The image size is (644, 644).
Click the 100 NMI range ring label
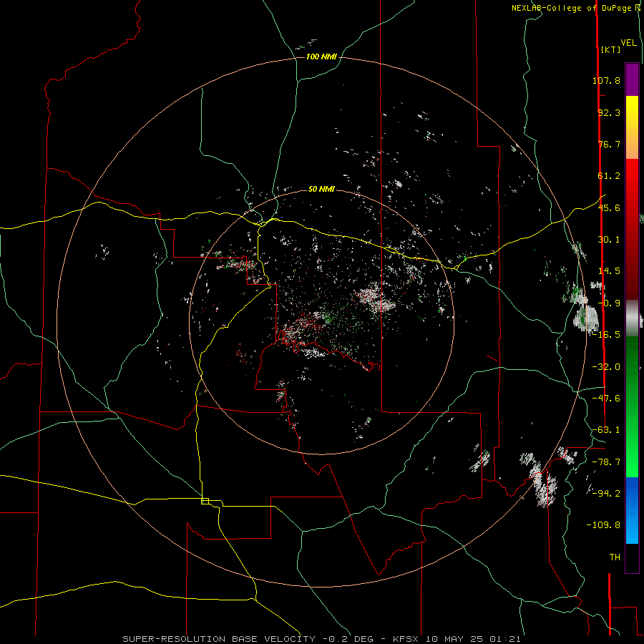tap(321, 57)
